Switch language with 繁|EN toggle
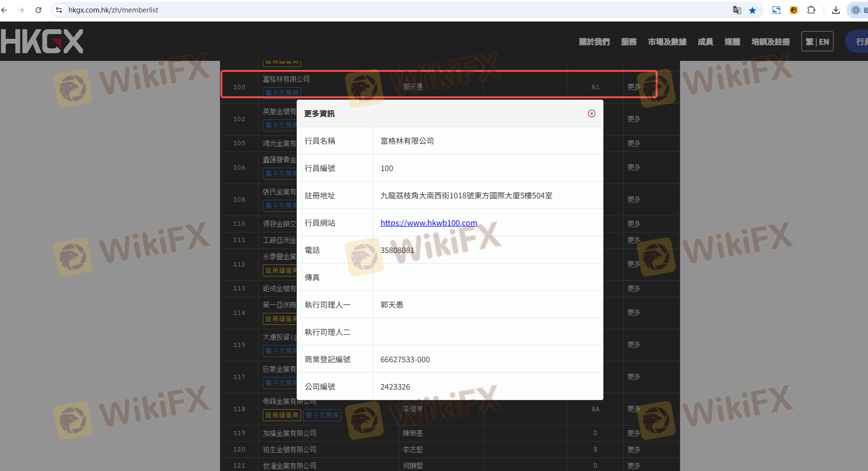Viewport: 868px width, 471px height. tap(817, 42)
